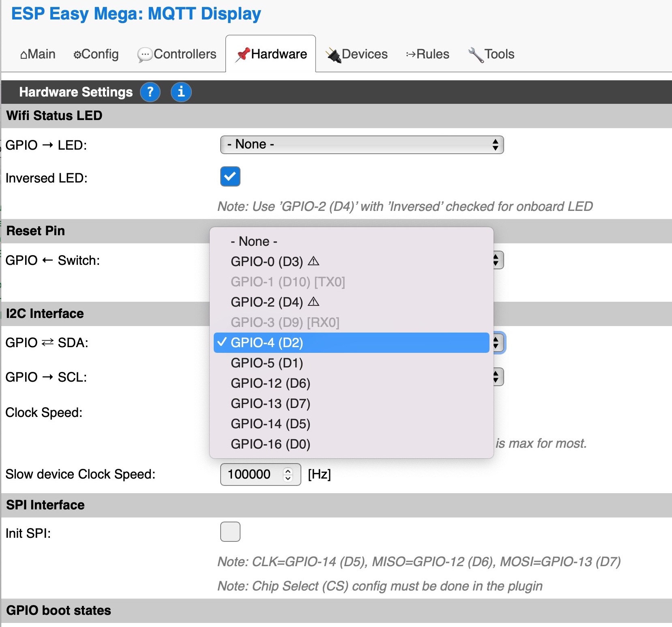This screenshot has height=627, width=672.
Task: Go to the Devices tab
Action: coord(357,54)
